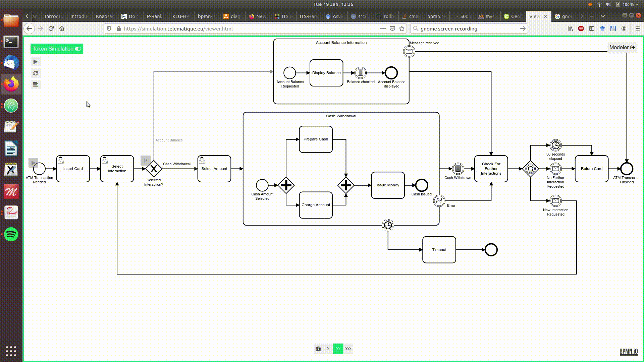Image resolution: width=644 pixels, height=362 pixels.
Task: Select the slow playback speed single chevron
Action: [x=328, y=349]
